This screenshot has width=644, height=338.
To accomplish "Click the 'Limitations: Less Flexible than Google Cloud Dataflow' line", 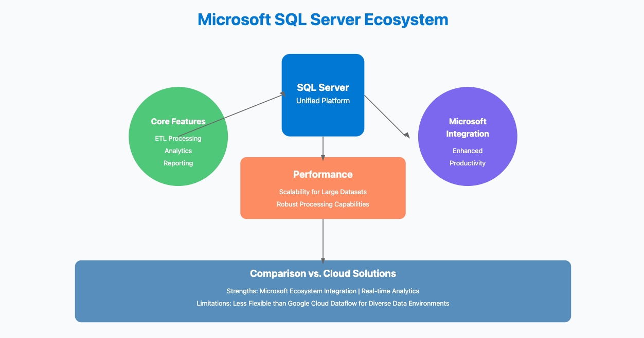I will [323, 304].
